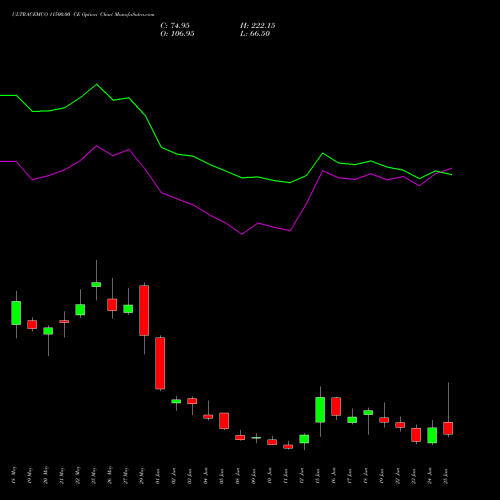Image resolution: width=500 pixels, height=500 pixels.
Task: Click the 12 Jun date label
Action: coord(302,476)
